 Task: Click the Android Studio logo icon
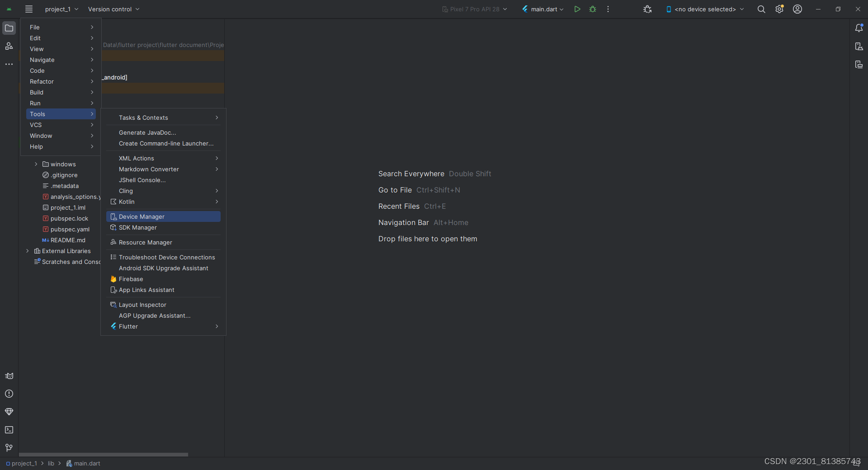[x=9, y=9]
